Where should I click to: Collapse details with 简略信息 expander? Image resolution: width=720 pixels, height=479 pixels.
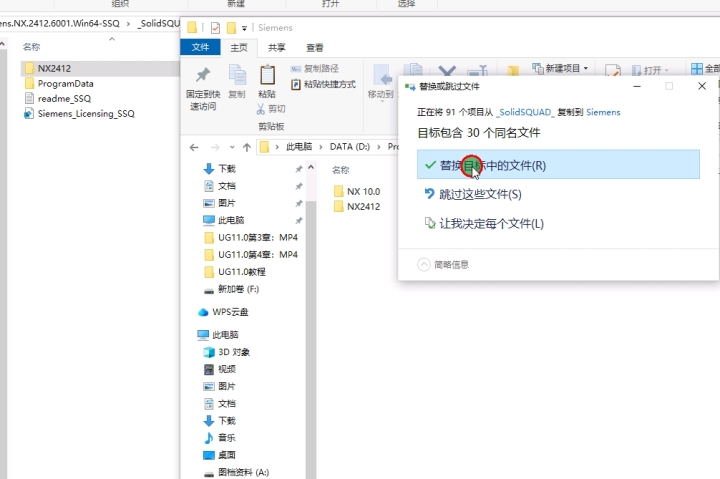click(x=443, y=265)
